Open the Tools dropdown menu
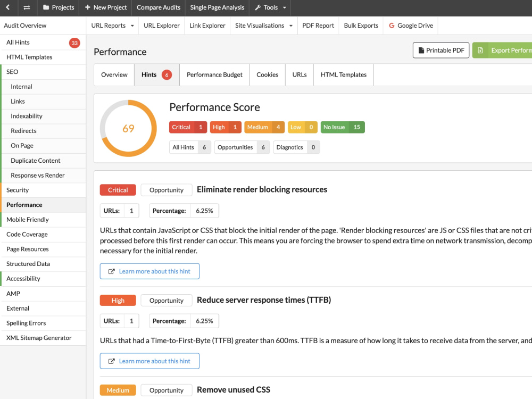 click(x=270, y=7)
